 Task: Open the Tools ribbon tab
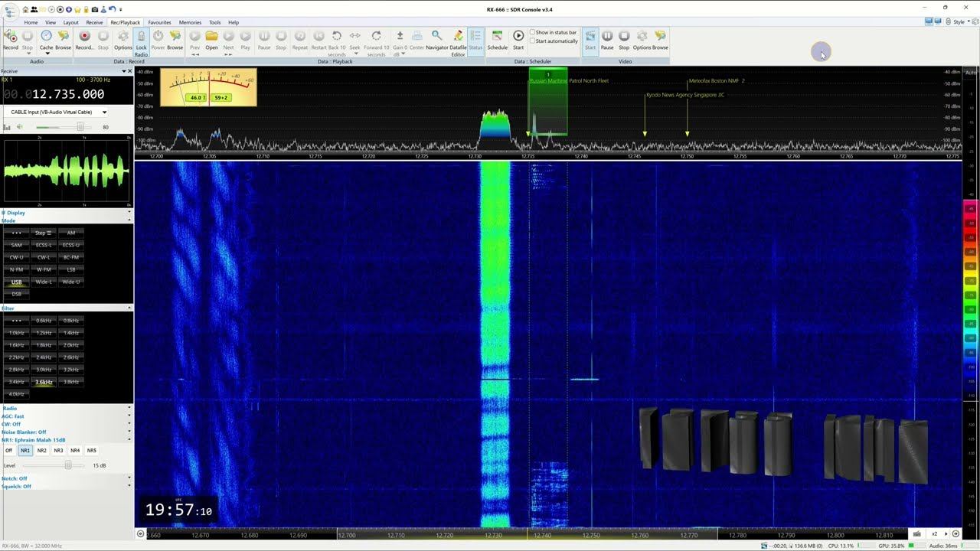point(215,22)
